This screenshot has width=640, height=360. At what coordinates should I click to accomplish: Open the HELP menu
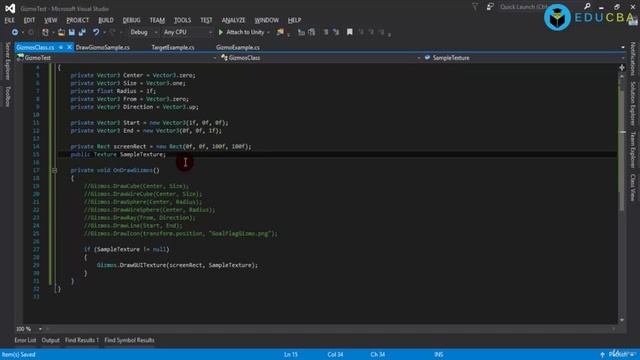click(x=294, y=20)
